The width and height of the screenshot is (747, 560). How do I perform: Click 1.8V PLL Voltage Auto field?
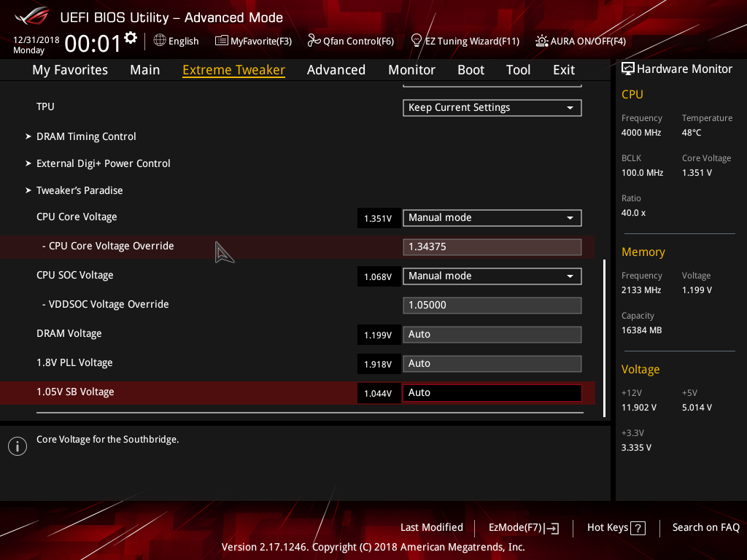pyautogui.click(x=492, y=363)
